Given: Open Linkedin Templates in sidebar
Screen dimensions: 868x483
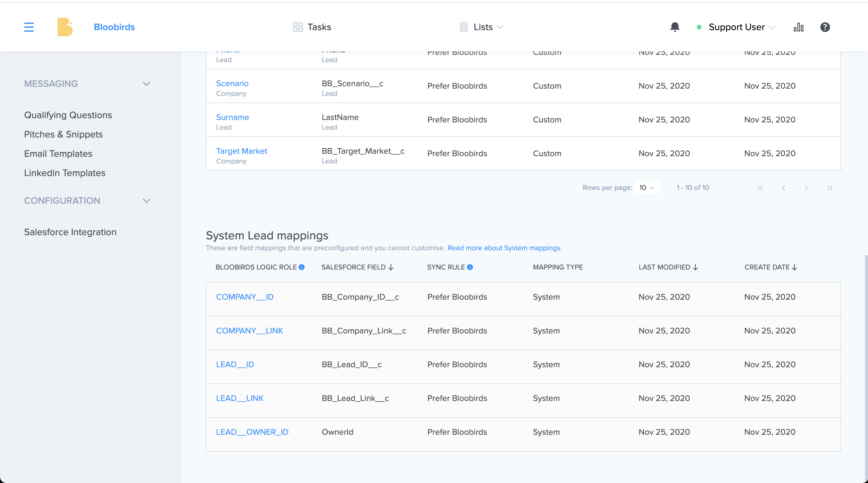Looking at the screenshot, I should tap(65, 172).
